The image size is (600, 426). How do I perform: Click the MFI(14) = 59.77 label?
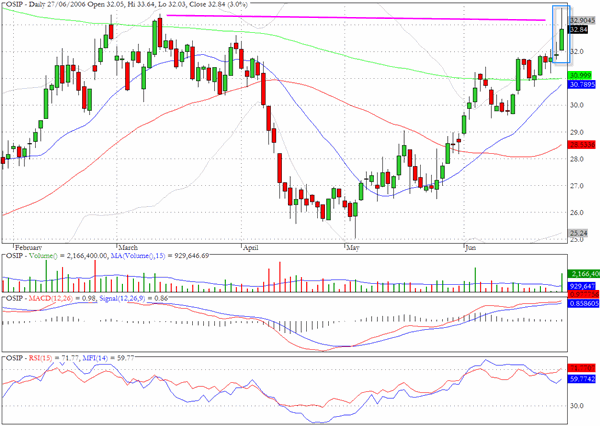point(109,358)
